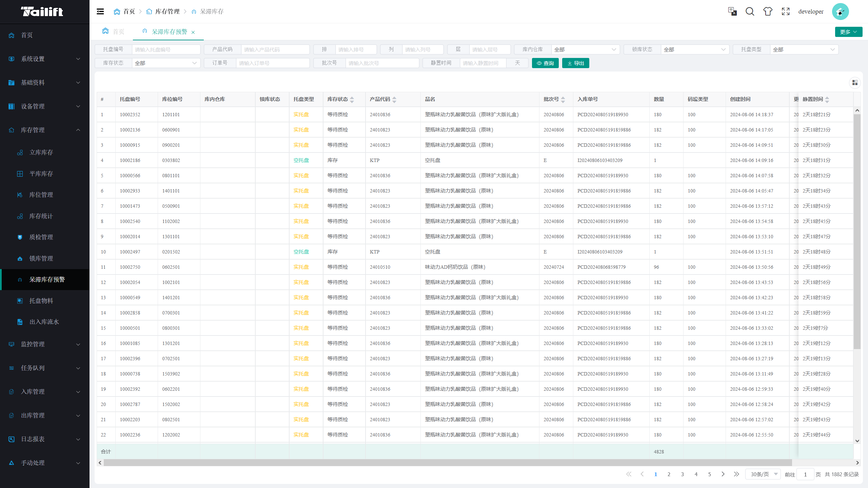Click the 查询 button
The height and width of the screenshot is (488, 868).
[545, 63]
